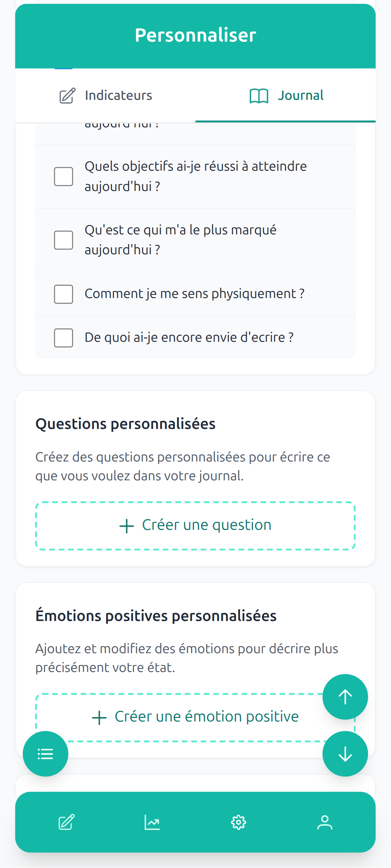
Task: Enable the question 'Qu'est ce qui m'a le plus marqué'
Action: click(x=63, y=239)
